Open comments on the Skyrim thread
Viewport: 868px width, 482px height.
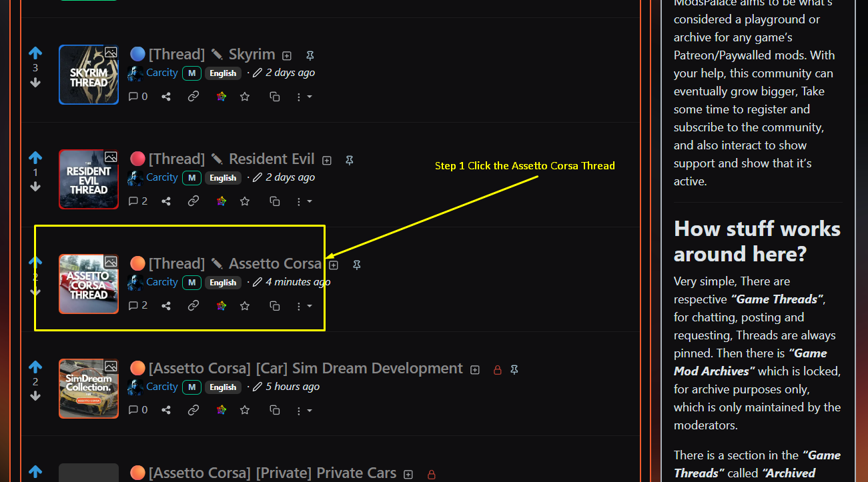coord(138,97)
